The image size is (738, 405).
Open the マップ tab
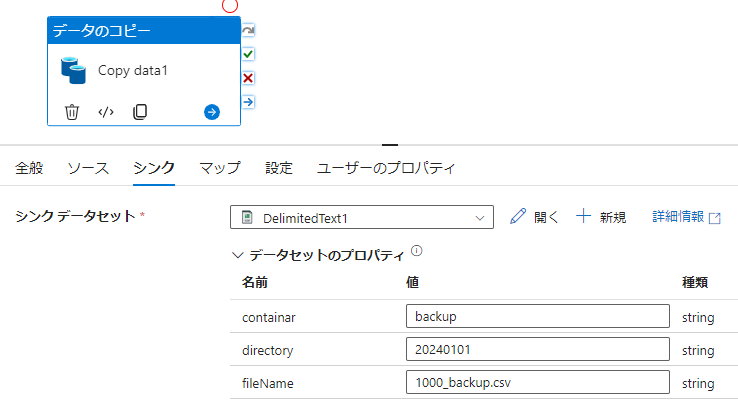(220, 168)
